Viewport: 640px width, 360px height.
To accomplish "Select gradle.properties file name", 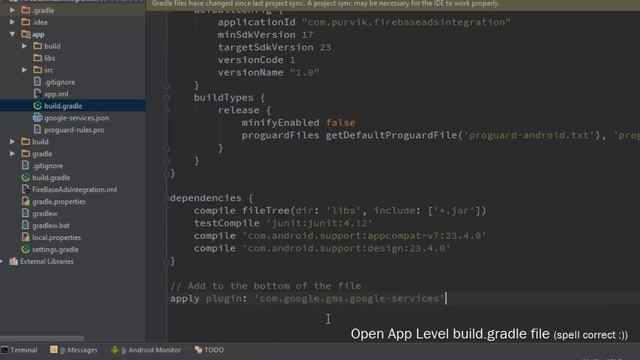I will (x=59, y=202).
